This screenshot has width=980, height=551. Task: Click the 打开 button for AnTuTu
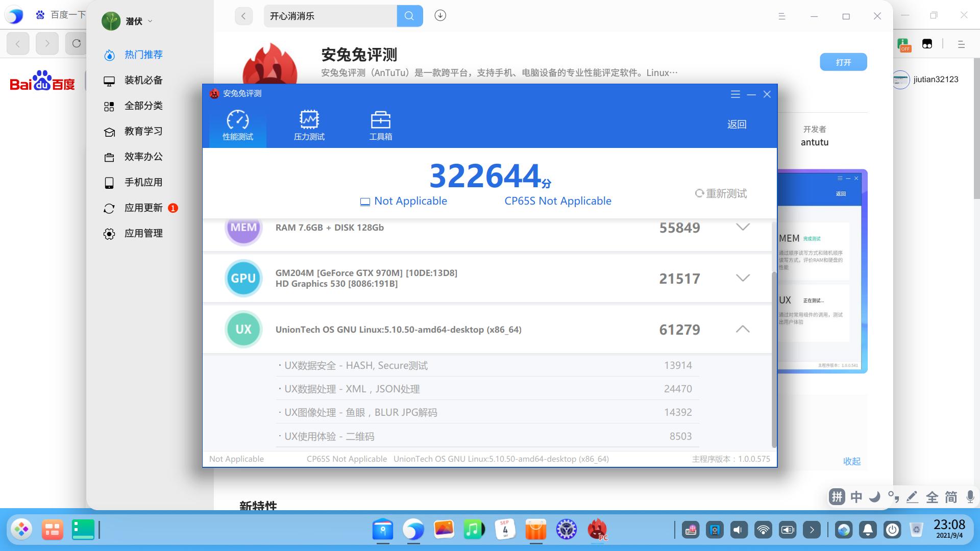click(x=843, y=62)
